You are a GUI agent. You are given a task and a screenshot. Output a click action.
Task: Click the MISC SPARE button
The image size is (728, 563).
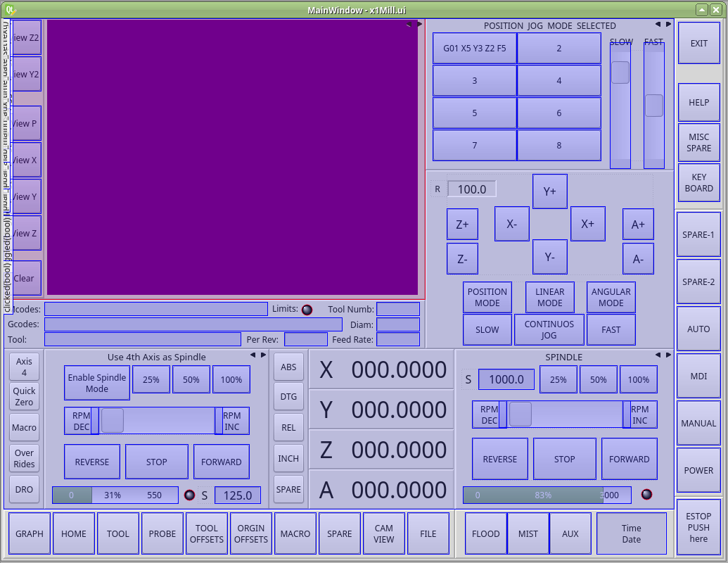pos(698,143)
